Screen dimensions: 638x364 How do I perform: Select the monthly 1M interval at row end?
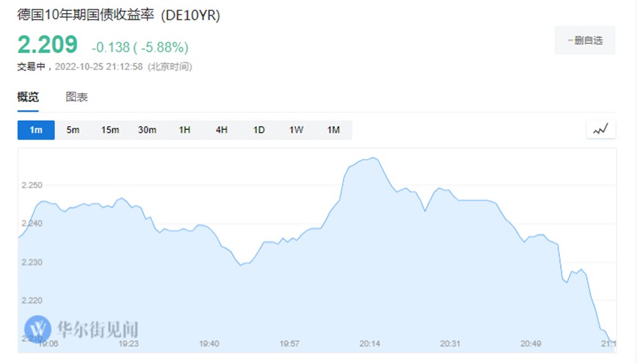pyautogui.click(x=333, y=130)
